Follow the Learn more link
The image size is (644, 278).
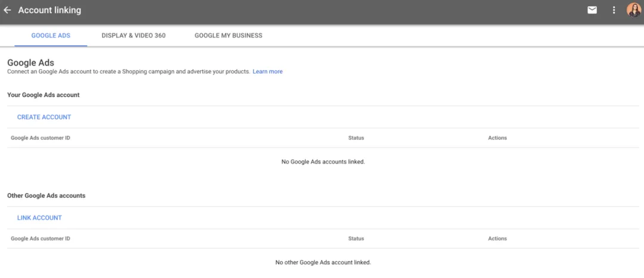tap(268, 71)
